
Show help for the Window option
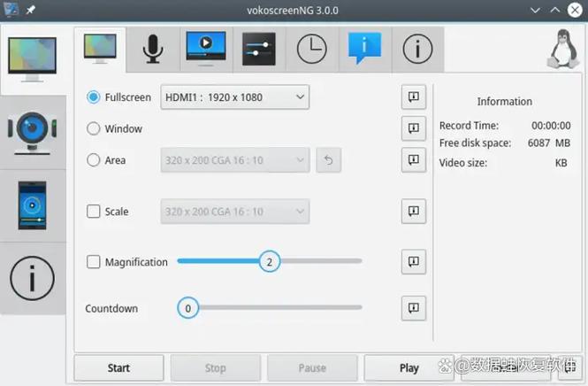coord(414,128)
